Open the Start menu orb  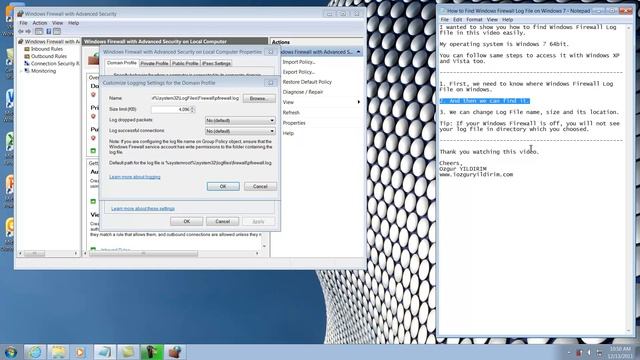tap(11, 352)
